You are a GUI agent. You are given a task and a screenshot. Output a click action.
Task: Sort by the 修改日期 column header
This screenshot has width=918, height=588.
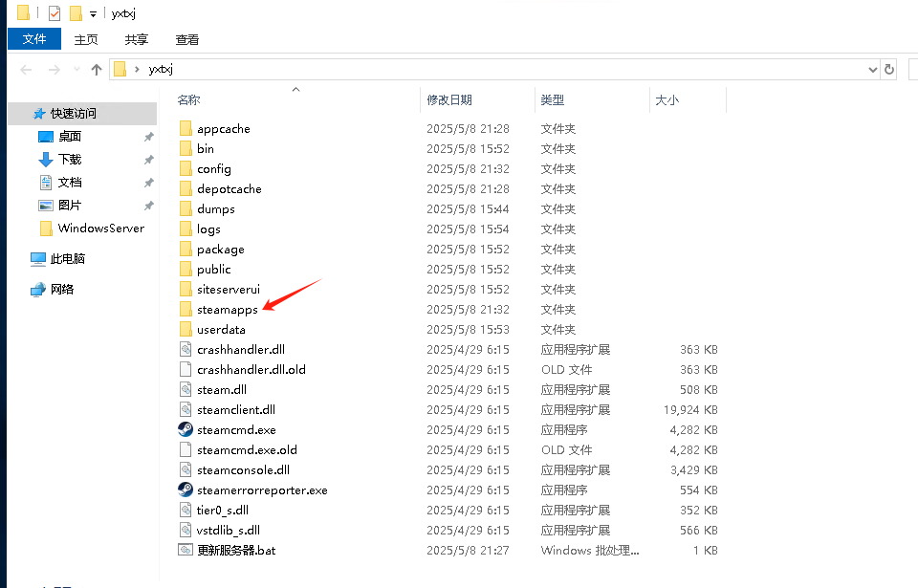[x=449, y=100]
